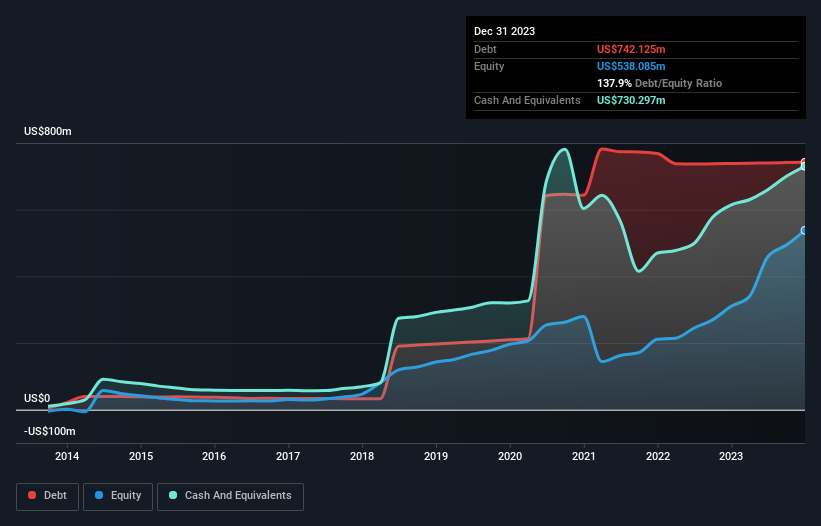Click the blue Equity legend dot
This screenshot has width=821, height=526.
[99, 495]
